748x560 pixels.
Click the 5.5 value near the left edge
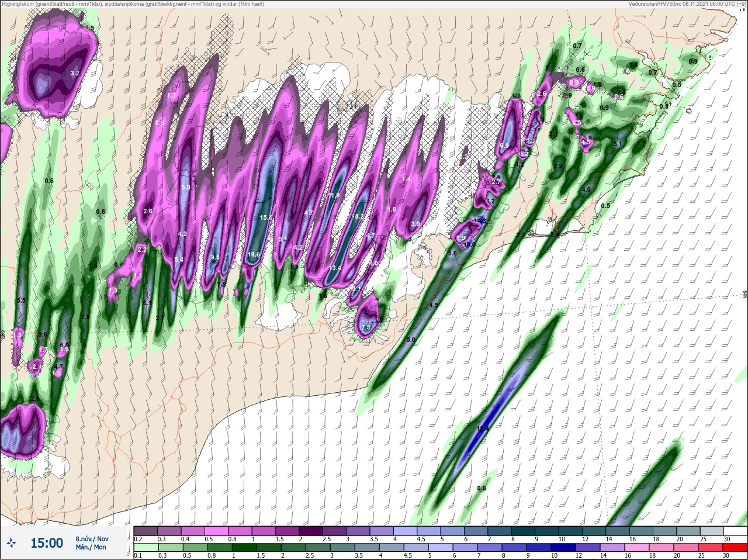click(x=21, y=300)
